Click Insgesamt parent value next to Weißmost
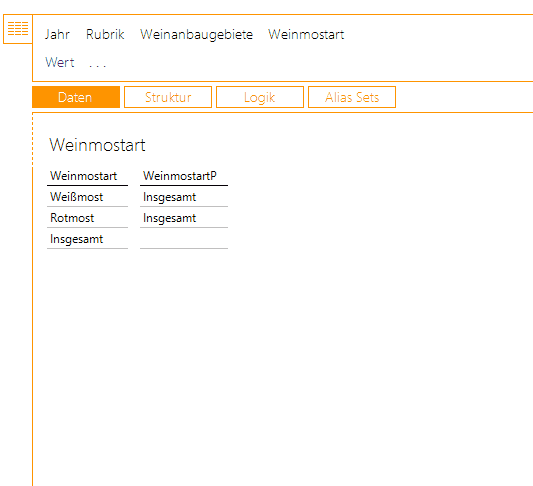This screenshot has height=486, width=533. 184,197
